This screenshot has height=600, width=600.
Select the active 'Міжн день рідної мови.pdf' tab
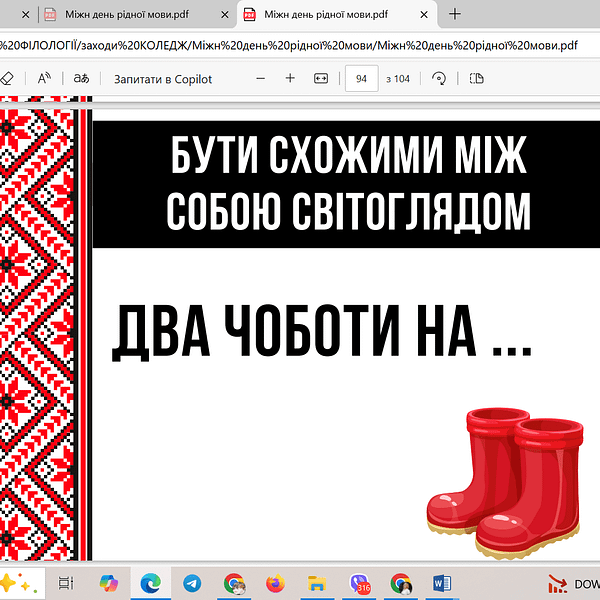pos(325,14)
